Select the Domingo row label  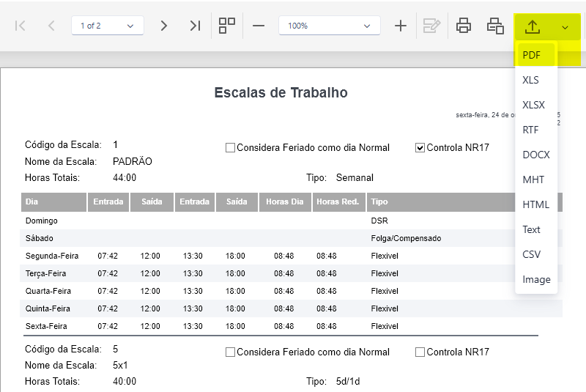pyautogui.click(x=42, y=221)
